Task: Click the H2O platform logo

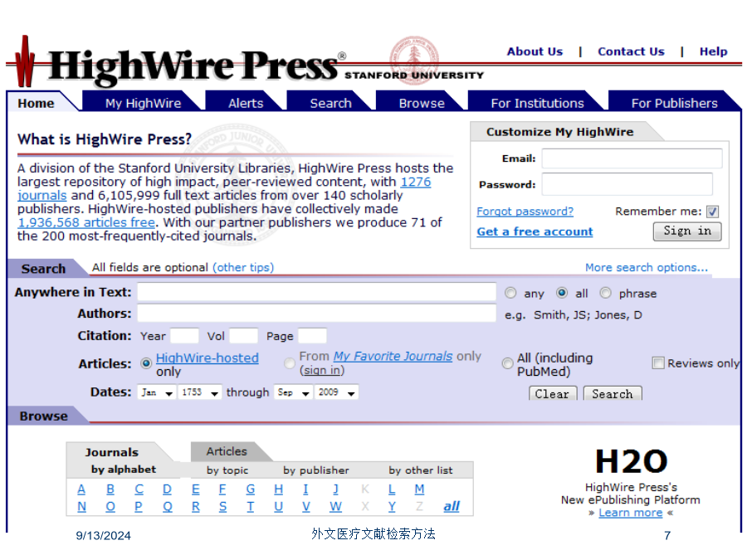Action: tap(632, 461)
